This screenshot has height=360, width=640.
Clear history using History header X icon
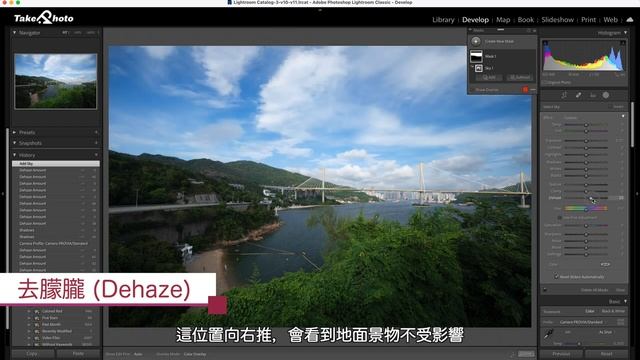[x=96, y=155]
